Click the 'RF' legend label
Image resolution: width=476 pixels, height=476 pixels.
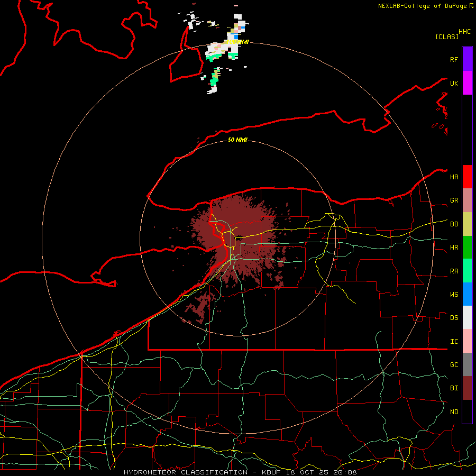(454, 59)
